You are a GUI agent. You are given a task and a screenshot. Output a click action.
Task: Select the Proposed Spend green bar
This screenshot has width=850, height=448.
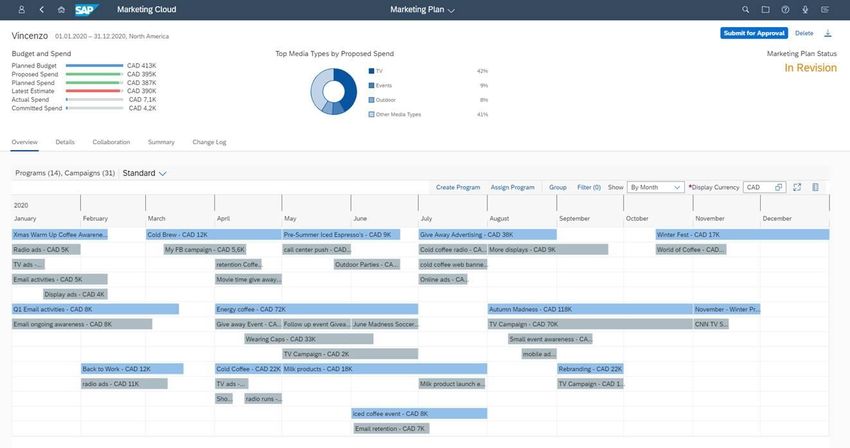[93, 74]
